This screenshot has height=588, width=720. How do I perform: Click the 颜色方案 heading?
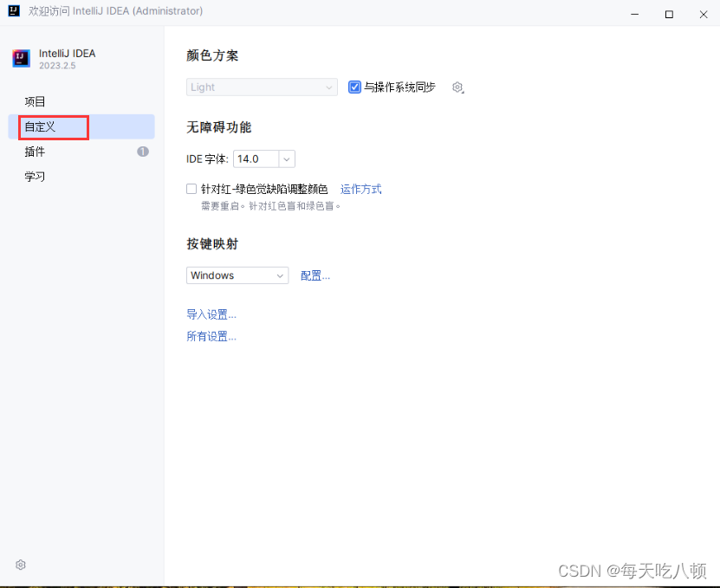click(212, 55)
